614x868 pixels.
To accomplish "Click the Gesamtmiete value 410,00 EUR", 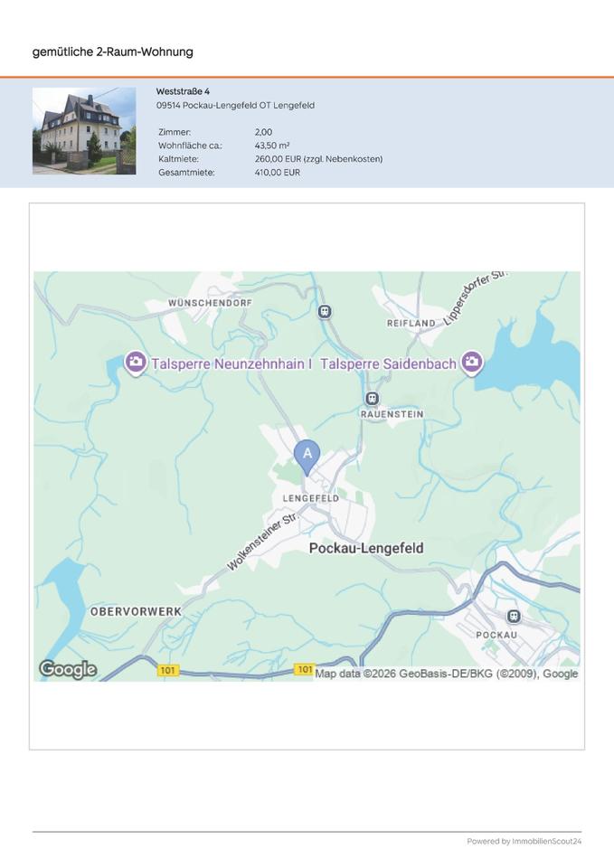I will coord(278,172).
